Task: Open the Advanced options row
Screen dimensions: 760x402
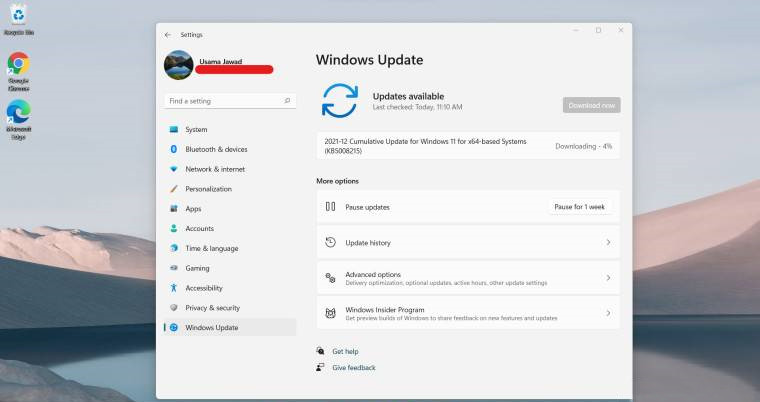Action: (x=468, y=278)
